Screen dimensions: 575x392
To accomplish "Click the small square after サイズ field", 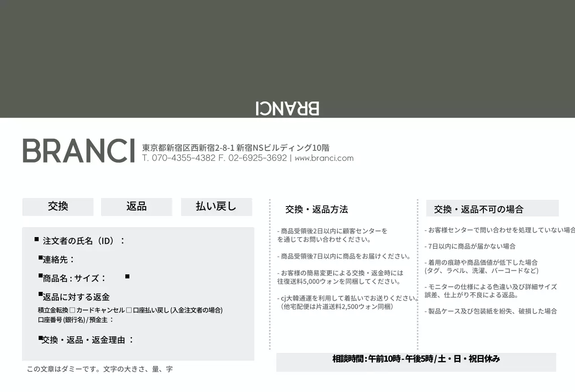I will [127, 277].
